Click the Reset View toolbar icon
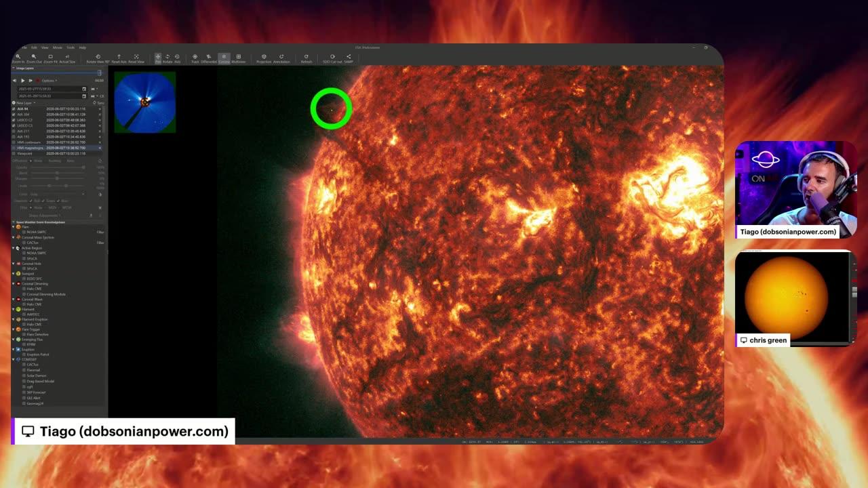This screenshot has width=868, height=488. pyautogui.click(x=136, y=58)
